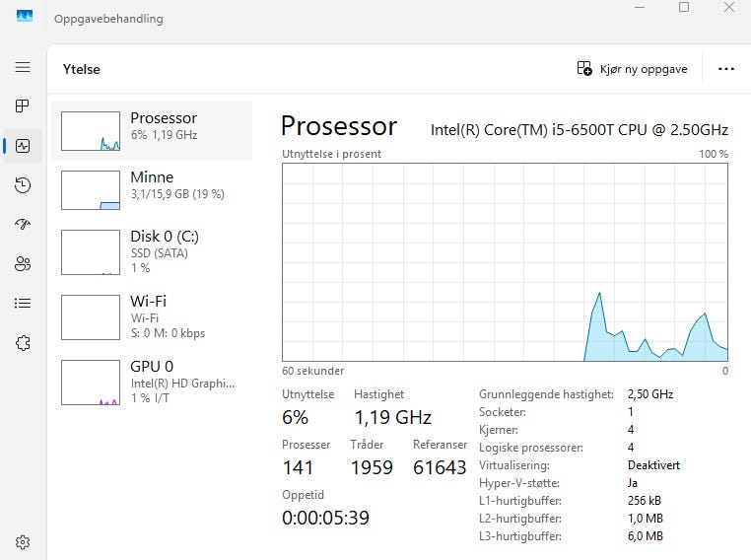Viewport: 751px width, 560px height.
Task: Click the 141 Prosesser count
Action: [298, 467]
